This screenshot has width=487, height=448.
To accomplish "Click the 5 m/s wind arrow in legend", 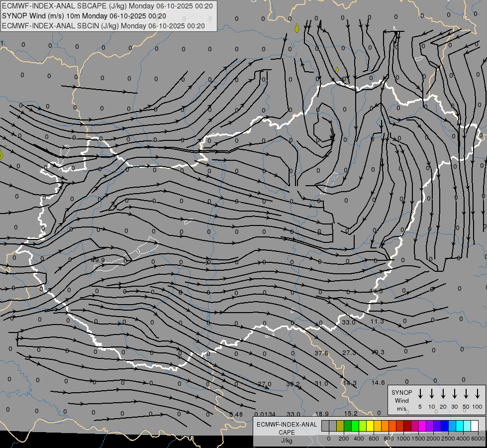I will coord(420,394).
